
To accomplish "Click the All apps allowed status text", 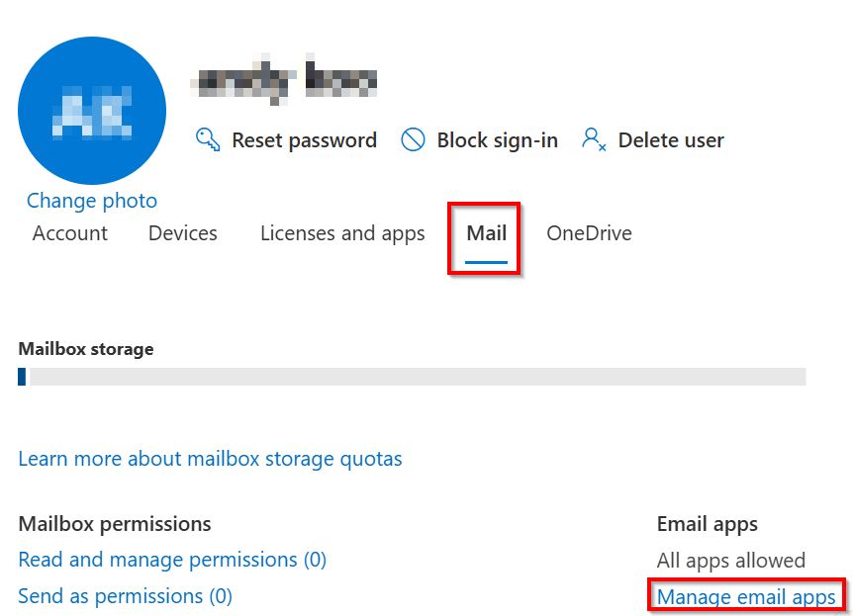I will click(x=730, y=561).
